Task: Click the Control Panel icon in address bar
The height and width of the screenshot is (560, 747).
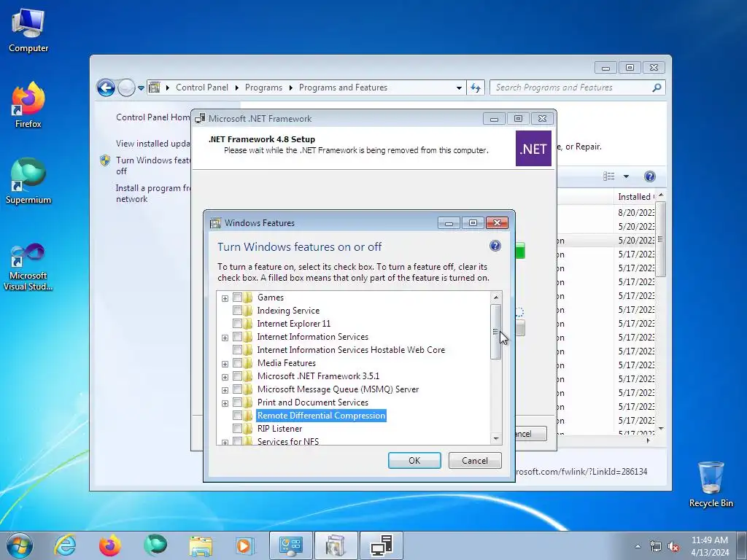Action: 155,87
